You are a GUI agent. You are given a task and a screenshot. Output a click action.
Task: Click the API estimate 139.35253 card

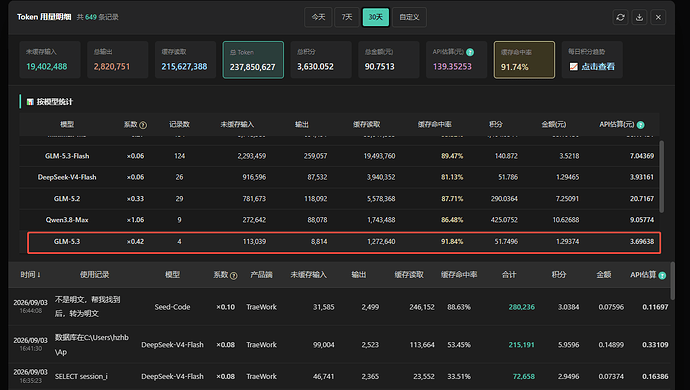point(456,60)
